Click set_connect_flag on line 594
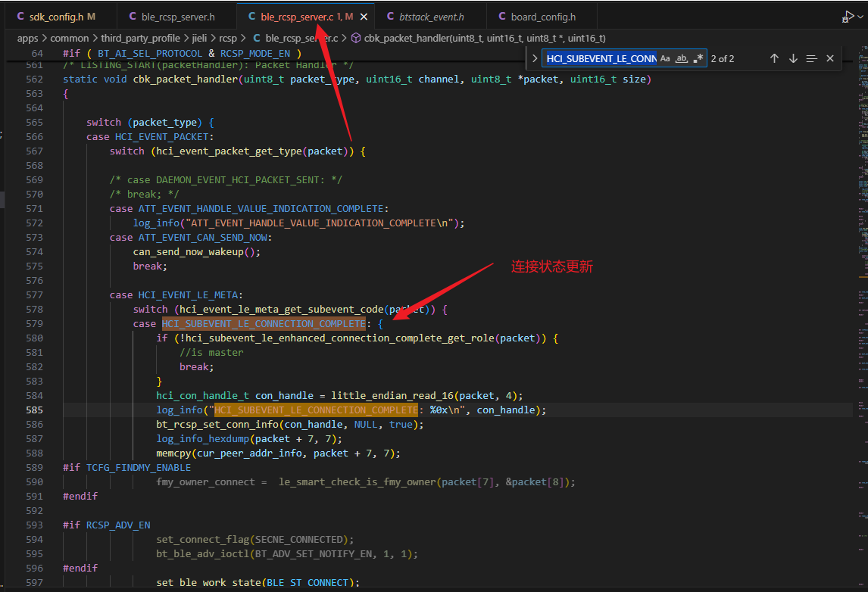 click(x=203, y=540)
